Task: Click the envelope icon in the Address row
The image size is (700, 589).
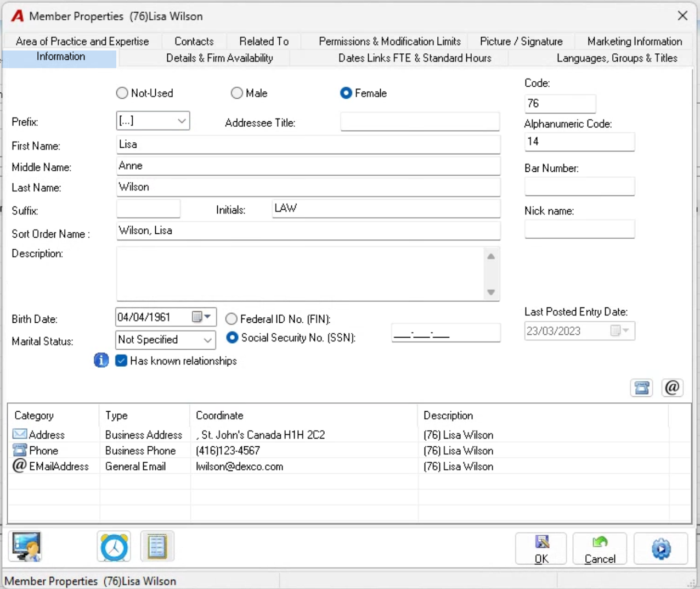Action: point(20,434)
